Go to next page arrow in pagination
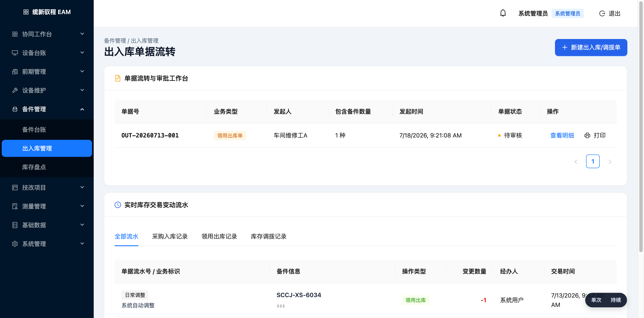The image size is (644, 318). click(x=610, y=162)
